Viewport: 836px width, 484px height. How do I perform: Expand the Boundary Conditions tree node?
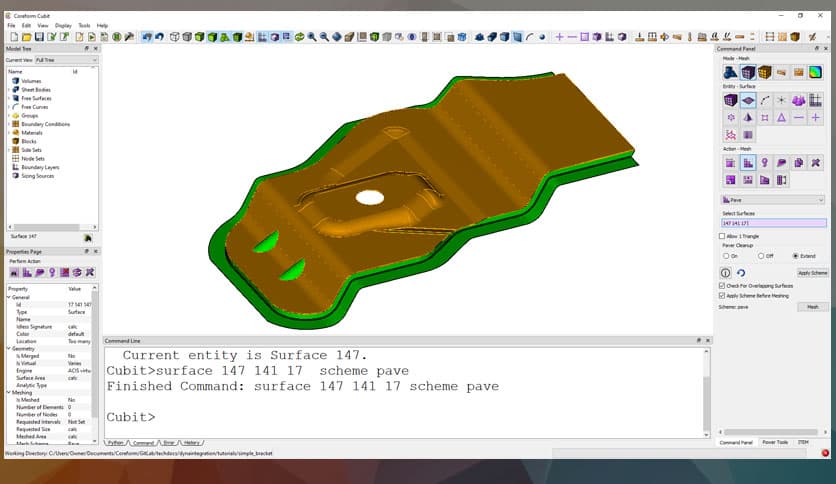coord(9,124)
